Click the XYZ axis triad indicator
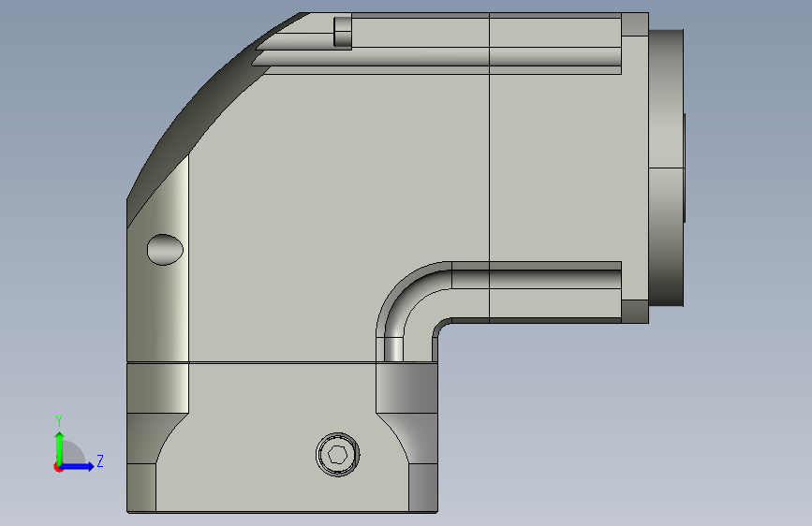 tap(79, 445)
